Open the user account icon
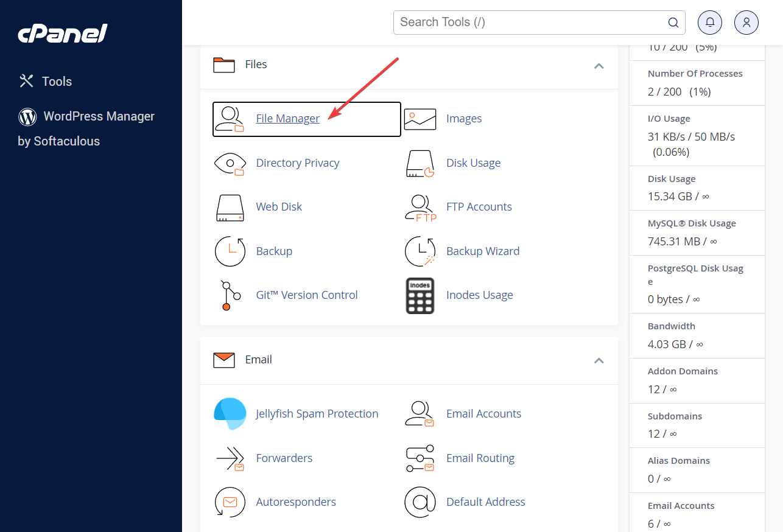 746,22
